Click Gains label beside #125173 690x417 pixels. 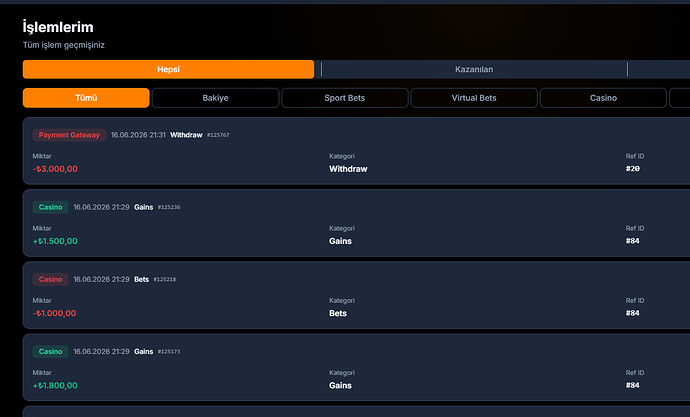coord(143,351)
